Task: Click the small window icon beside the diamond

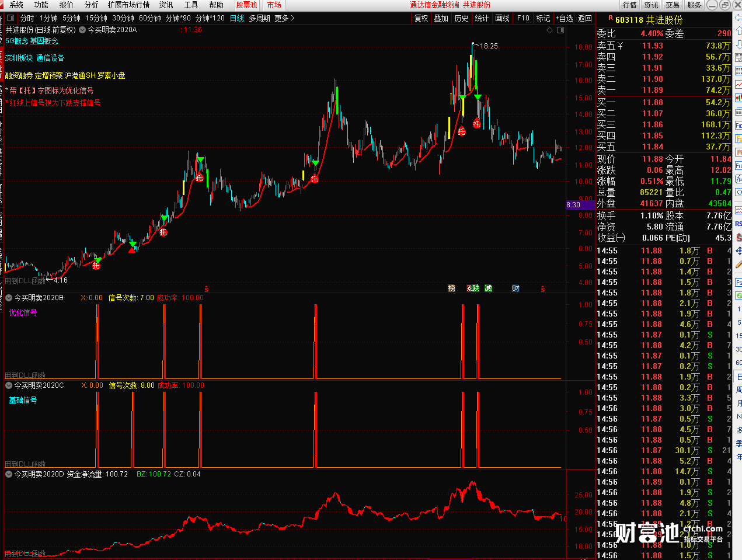Action: point(560,30)
